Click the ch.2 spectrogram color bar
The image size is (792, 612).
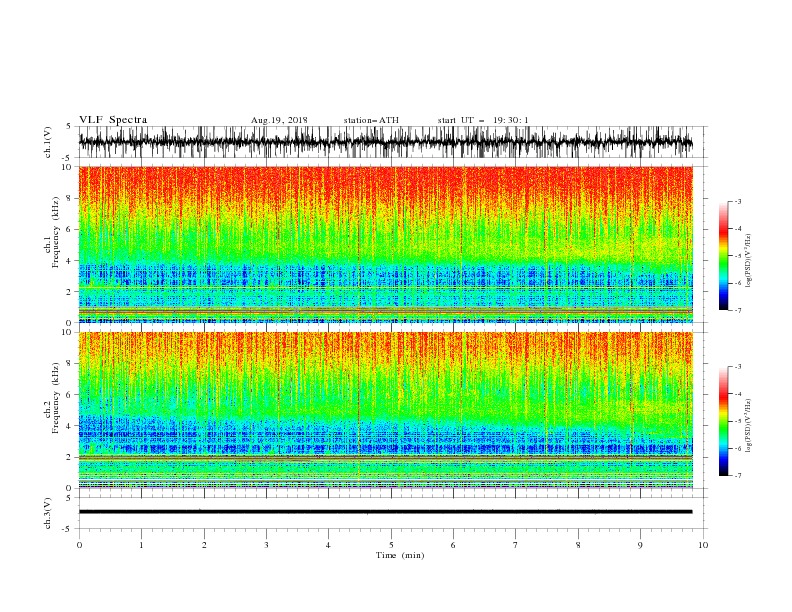click(x=723, y=421)
